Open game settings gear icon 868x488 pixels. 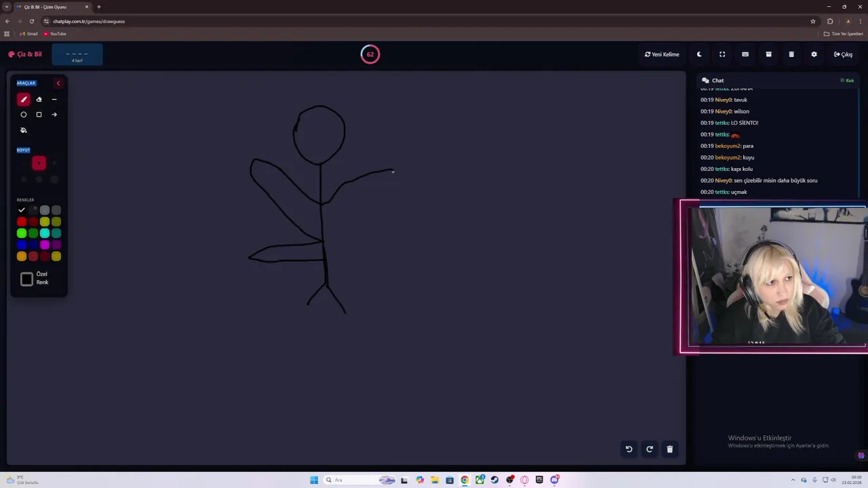814,54
